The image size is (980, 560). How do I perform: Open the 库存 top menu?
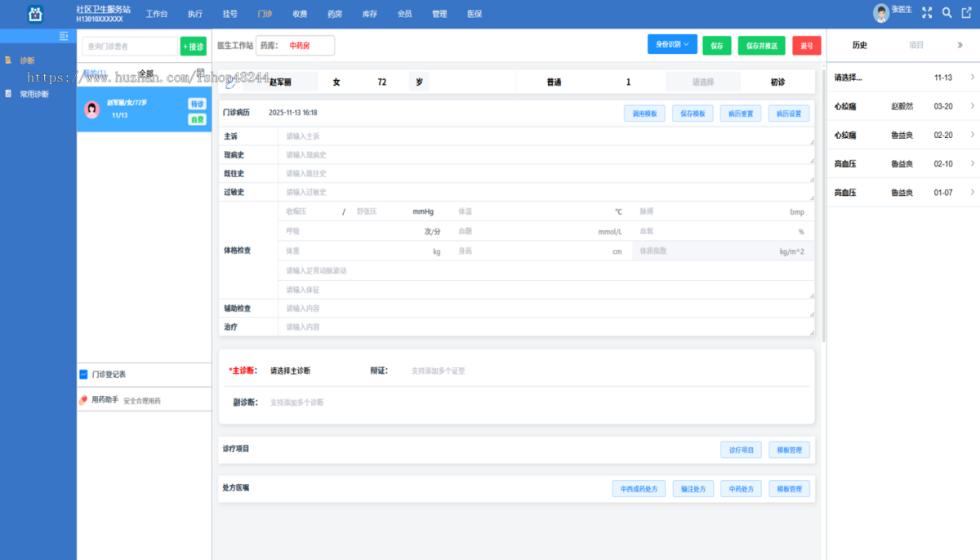(370, 14)
